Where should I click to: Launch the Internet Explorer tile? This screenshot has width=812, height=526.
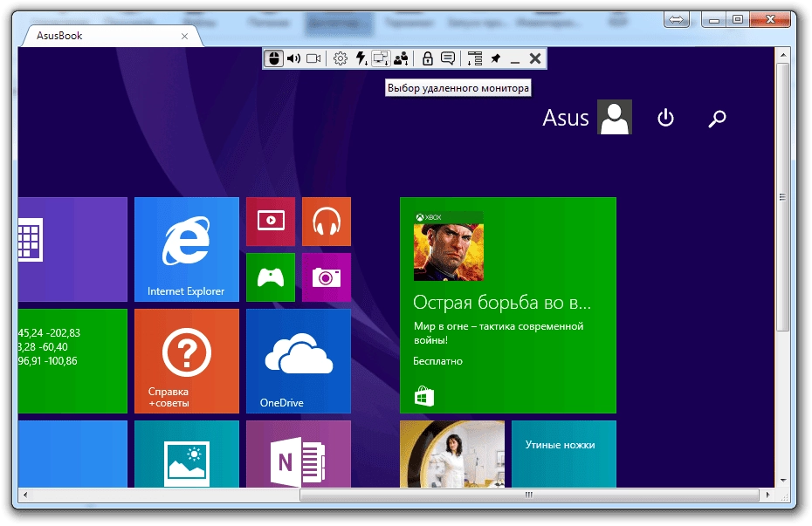tap(187, 249)
